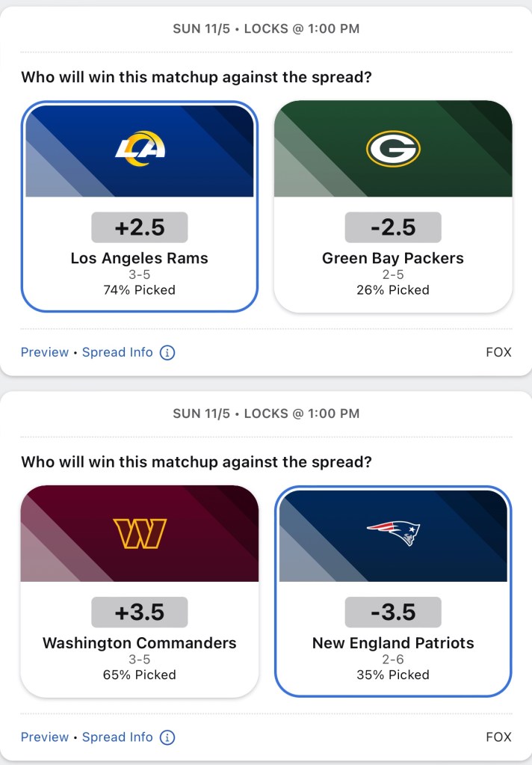532x765 pixels.
Task: Click the Washington Commanders logo
Action: coord(140,533)
